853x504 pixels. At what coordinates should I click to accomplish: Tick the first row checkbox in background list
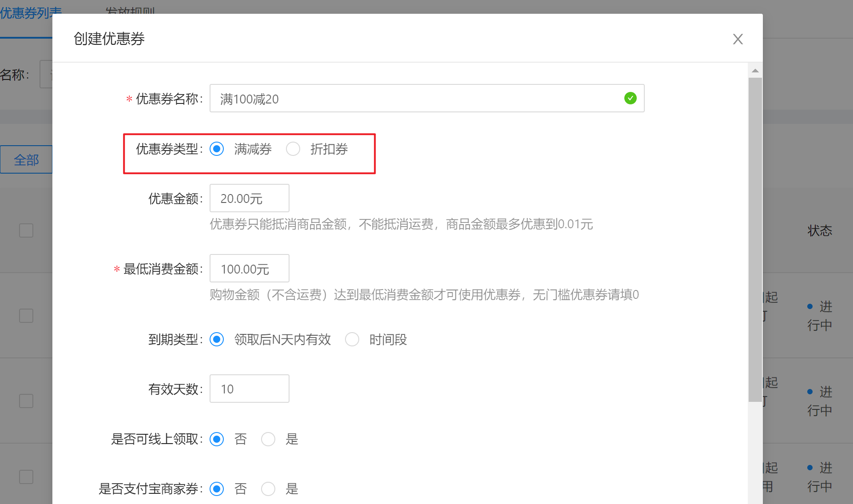click(x=26, y=316)
